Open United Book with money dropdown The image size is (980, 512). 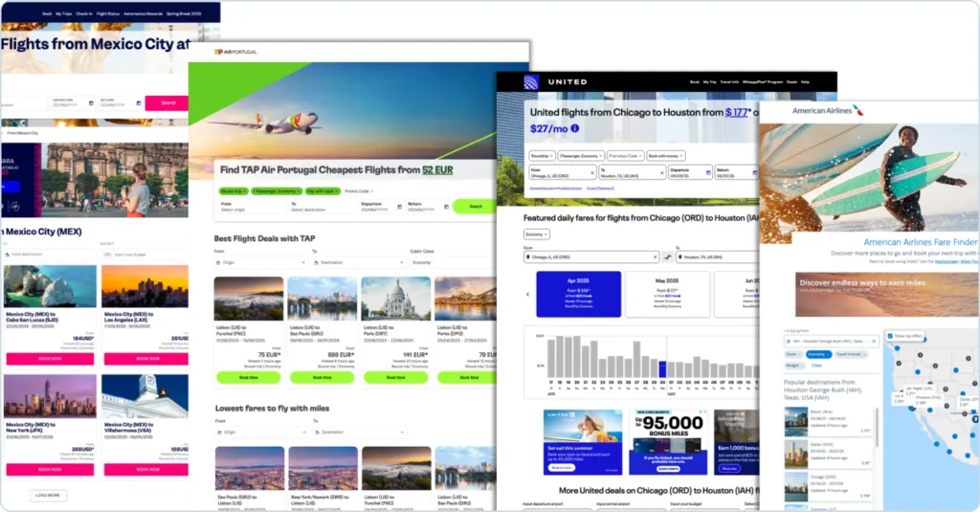(x=666, y=156)
